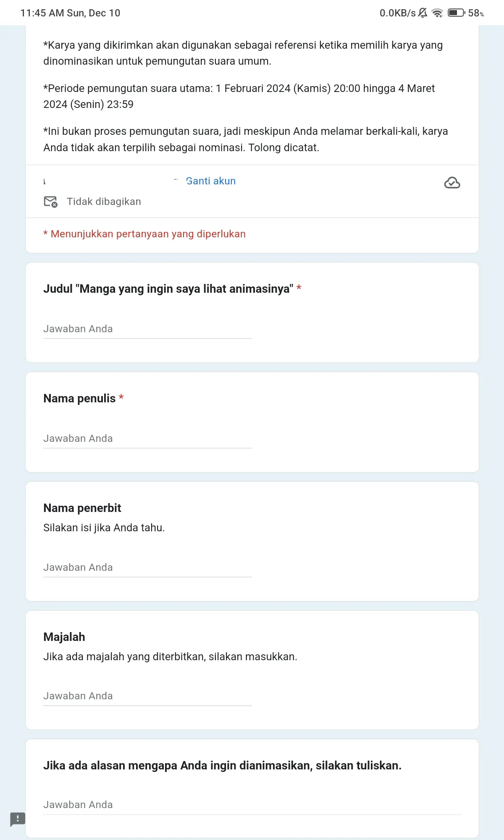Tap the battery indicator icon
This screenshot has height=840, width=504.
point(456,13)
